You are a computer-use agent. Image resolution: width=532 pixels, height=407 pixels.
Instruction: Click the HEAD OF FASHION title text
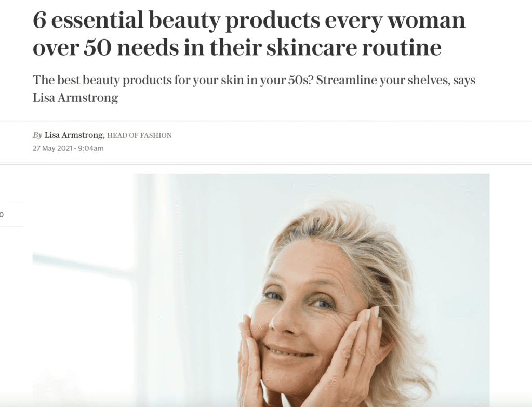[x=139, y=136]
